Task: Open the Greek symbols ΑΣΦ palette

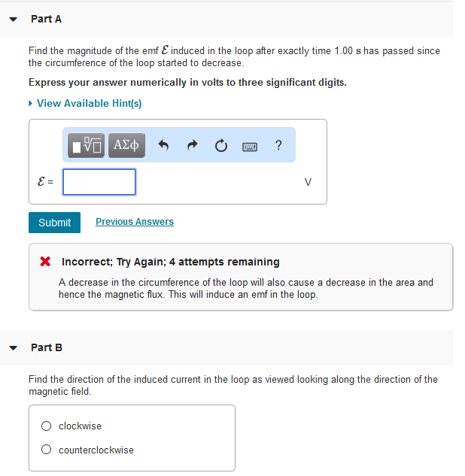Action: coord(126,145)
